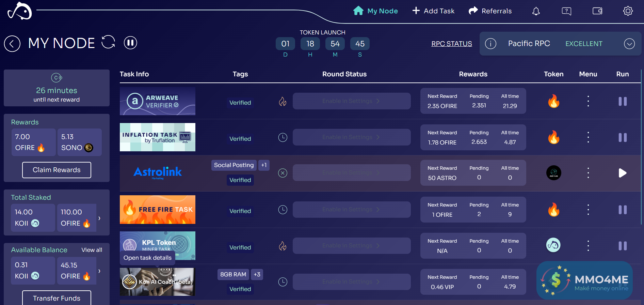This screenshot has height=305, width=644.
Task: Open the notifications bell
Action: pyautogui.click(x=536, y=11)
